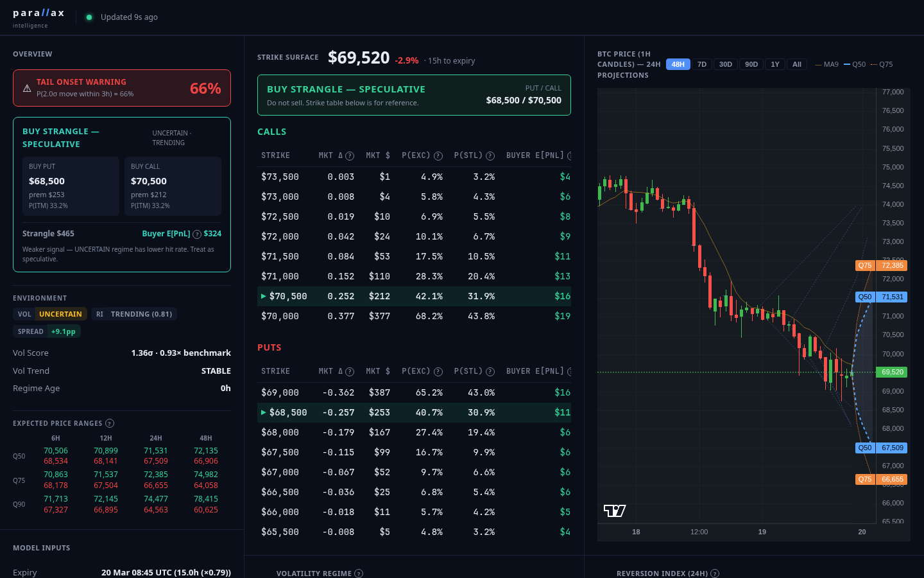Open the P(EXC) calls column help tooltip
The width and height of the screenshot is (924, 578).
tap(439, 155)
